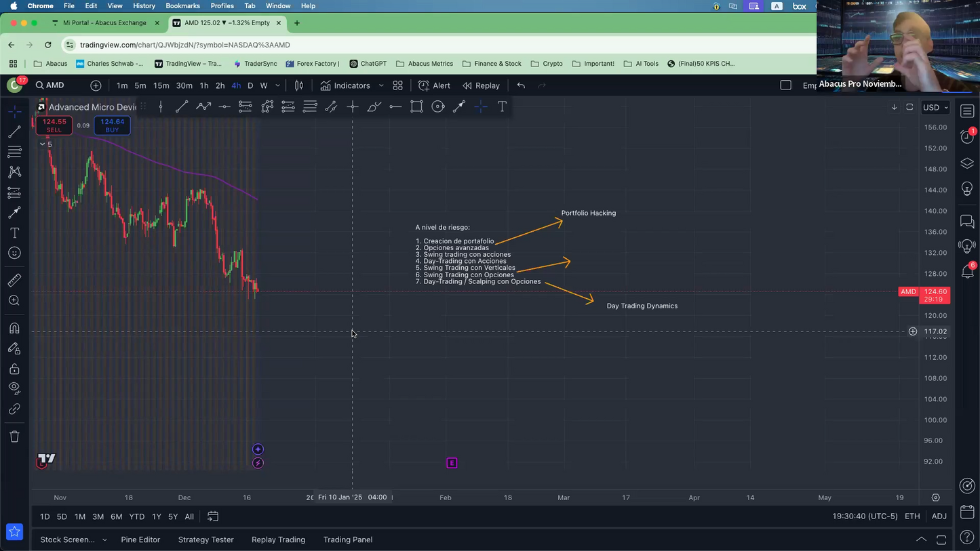Click the red 124.55 SELL button
Screen dimensions: 980x551
[54, 125]
